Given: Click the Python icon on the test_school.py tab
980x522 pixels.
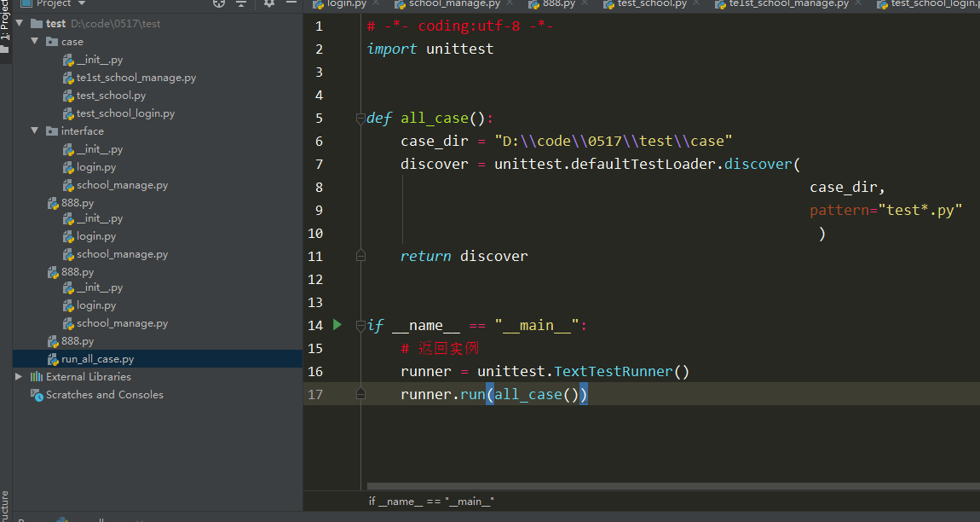Looking at the screenshot, I should pos(608,4).
